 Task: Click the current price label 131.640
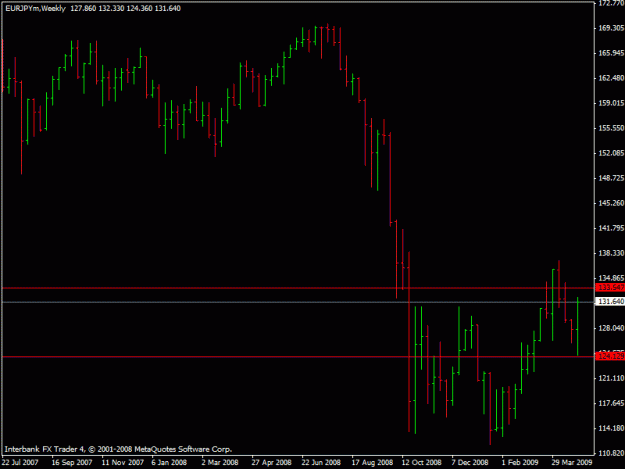click(x=611, y=302)
